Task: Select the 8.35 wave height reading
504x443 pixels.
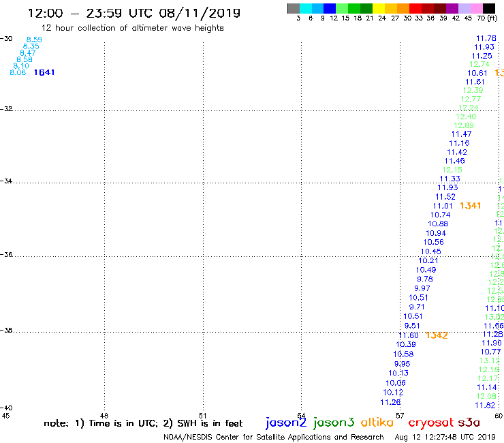Action: tap(31, 46)
